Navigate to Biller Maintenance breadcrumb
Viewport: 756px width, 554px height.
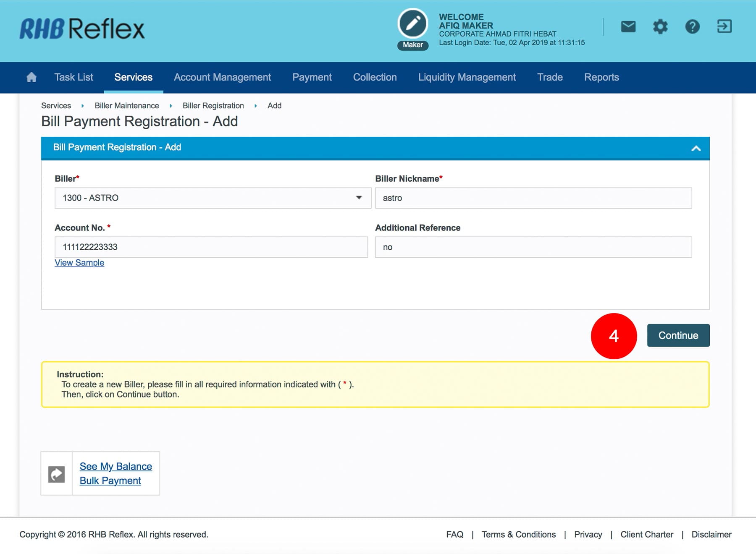[x=126, y=106]
